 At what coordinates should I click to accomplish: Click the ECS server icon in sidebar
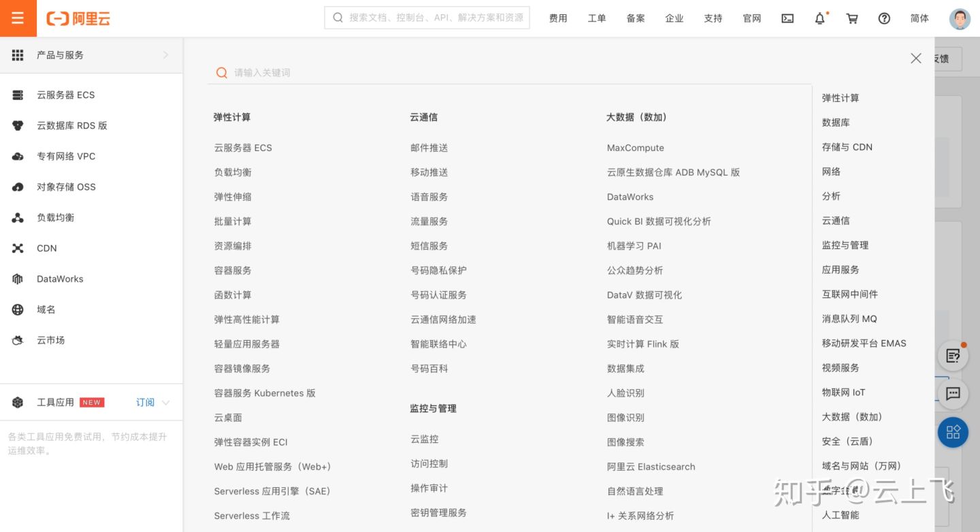pyautogui.click(x=18, y=95)
